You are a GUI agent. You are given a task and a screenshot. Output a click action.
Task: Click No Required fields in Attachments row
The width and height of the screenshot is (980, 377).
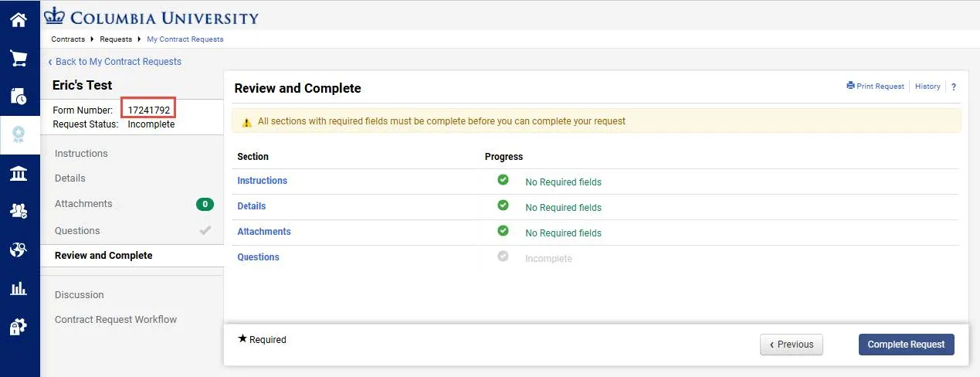click(x=563, y=233)
